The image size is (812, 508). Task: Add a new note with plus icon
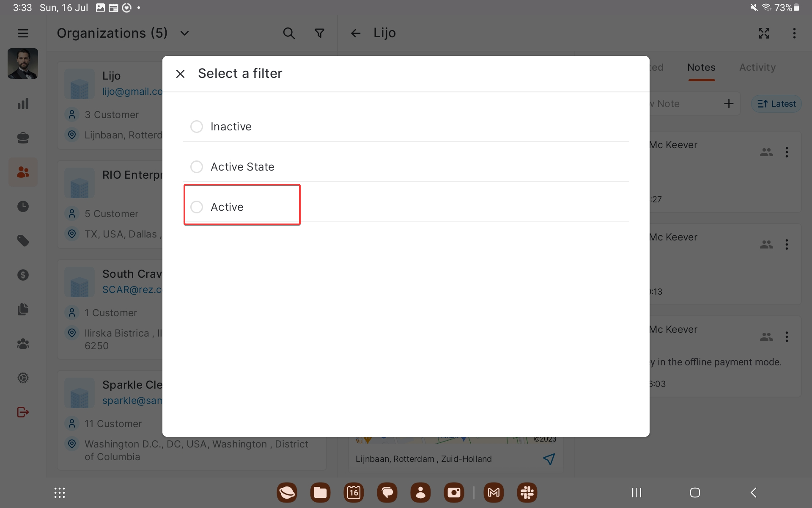(729, 104)
